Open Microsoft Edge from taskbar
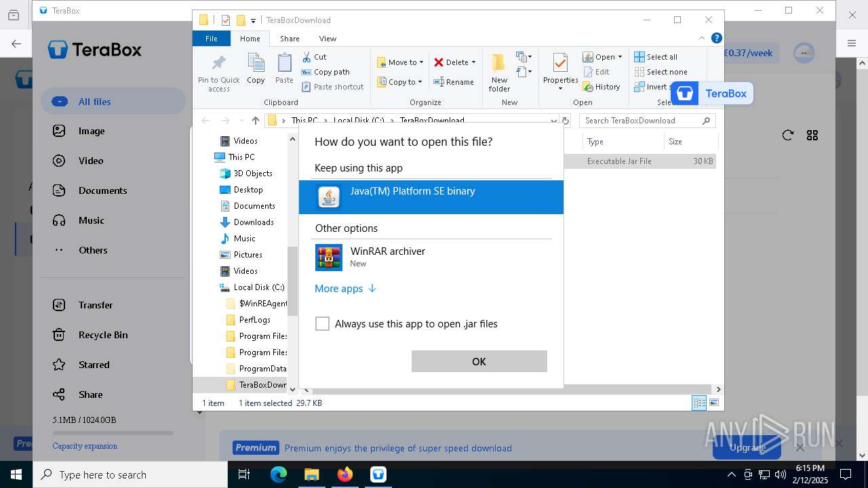Image resolution: width=868 pixels, height=488 pixels. coord(279,474)
